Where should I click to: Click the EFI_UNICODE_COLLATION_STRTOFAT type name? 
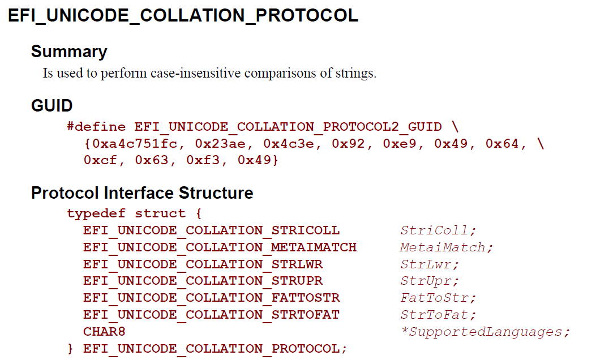(211, 315)
